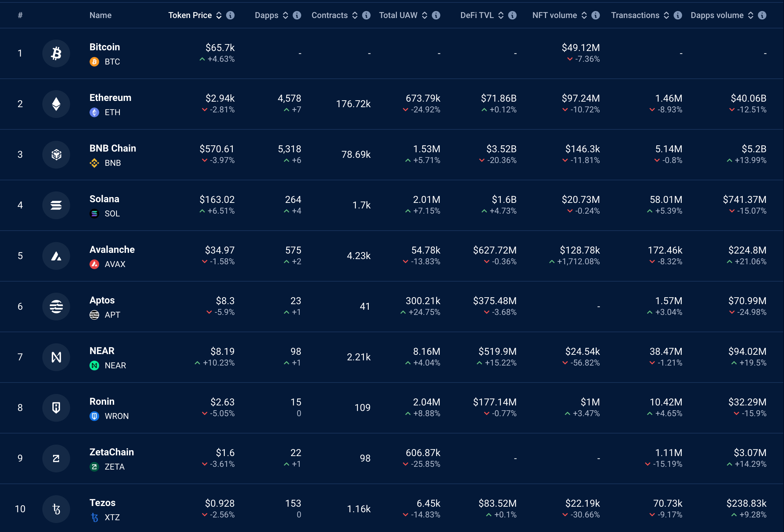Click Aptos's 300.21k Total UAW value

tap(423, 301)
